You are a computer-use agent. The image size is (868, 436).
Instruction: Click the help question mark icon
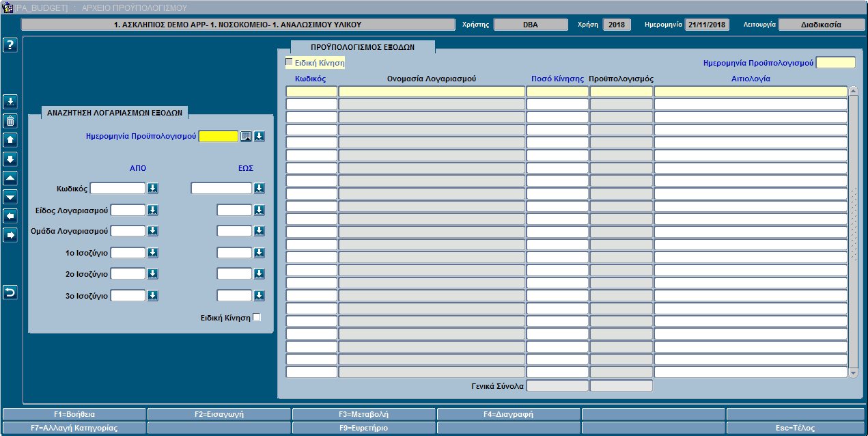[10, 45]
